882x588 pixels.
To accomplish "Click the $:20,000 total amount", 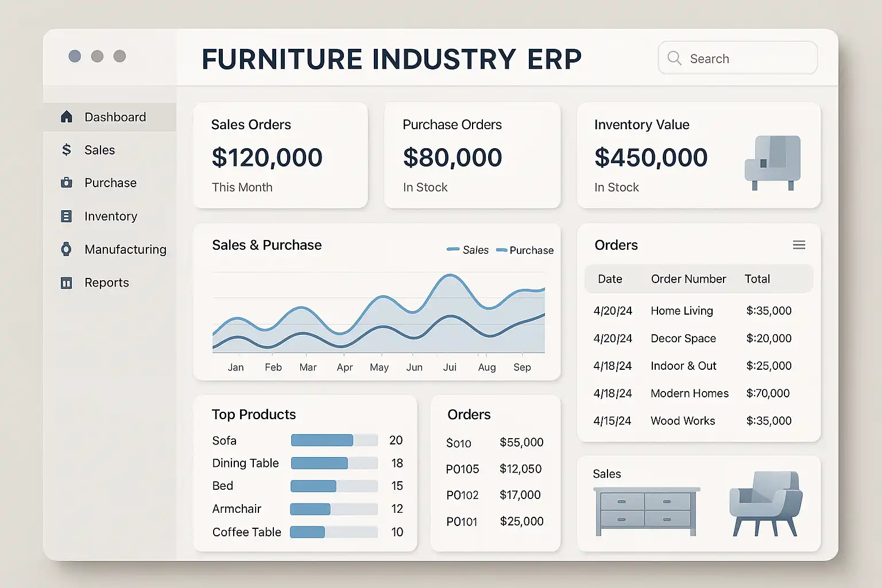I will click(769, 338).
